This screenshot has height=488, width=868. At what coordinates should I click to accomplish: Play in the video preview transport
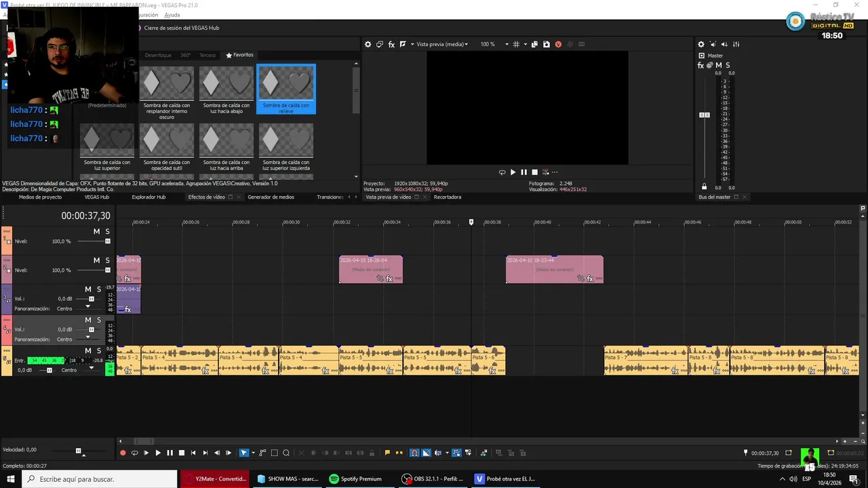coord(513,172)
